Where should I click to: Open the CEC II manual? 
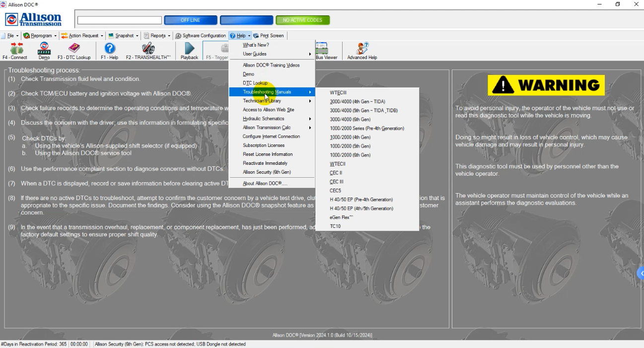coord(367,173)
